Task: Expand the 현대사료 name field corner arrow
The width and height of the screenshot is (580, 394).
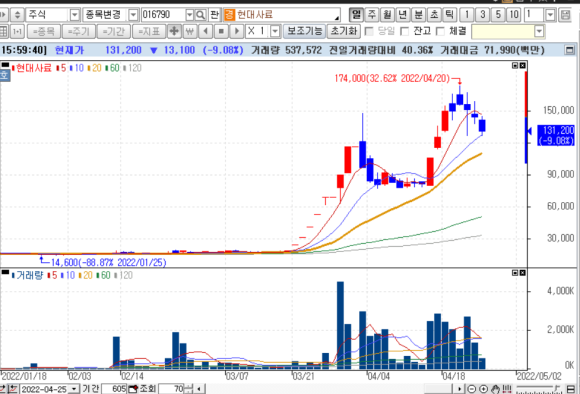Action: pos(337,18)
